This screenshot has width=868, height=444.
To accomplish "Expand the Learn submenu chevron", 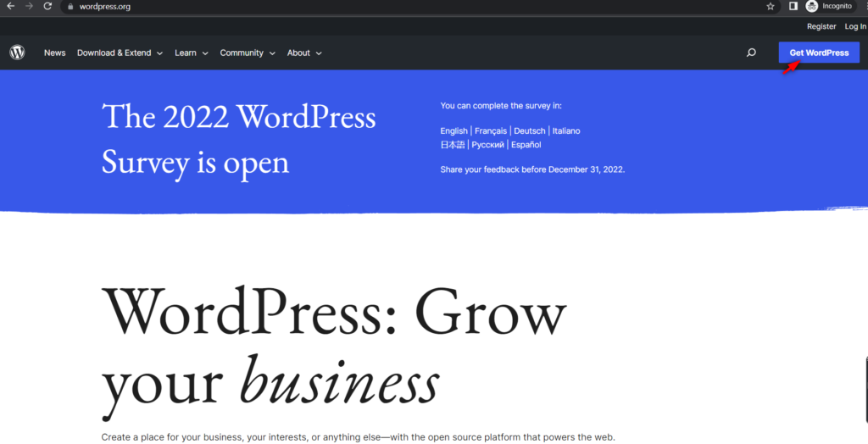I will pyautogui.click(x=205, y=53).
